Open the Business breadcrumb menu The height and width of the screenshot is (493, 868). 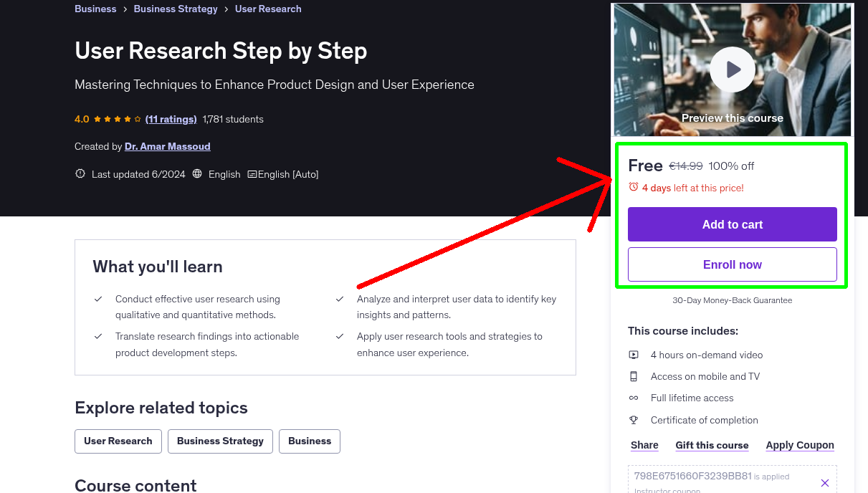(95, 9)
